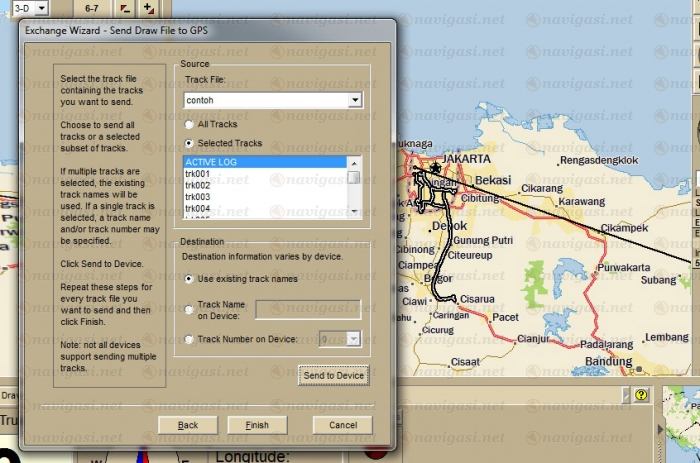Select the All Tracks radio button
Viewport: 700px width, 463px height.
[189, 125]
